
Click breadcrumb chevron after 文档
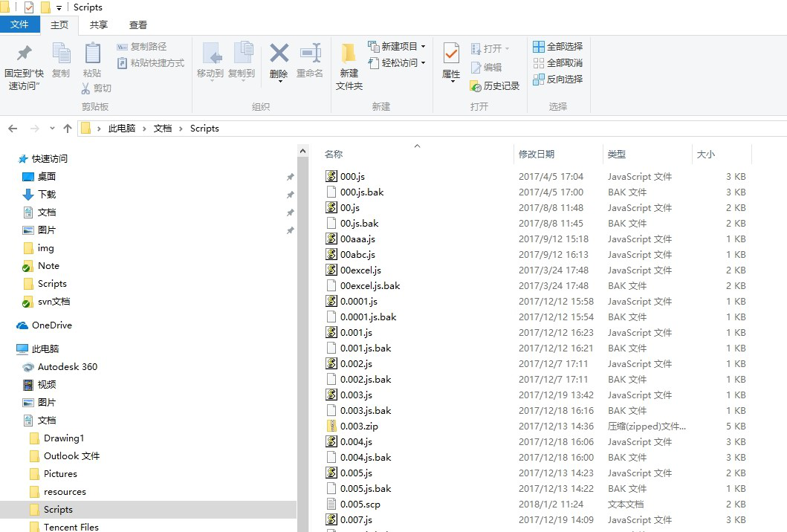click(181, 129)
